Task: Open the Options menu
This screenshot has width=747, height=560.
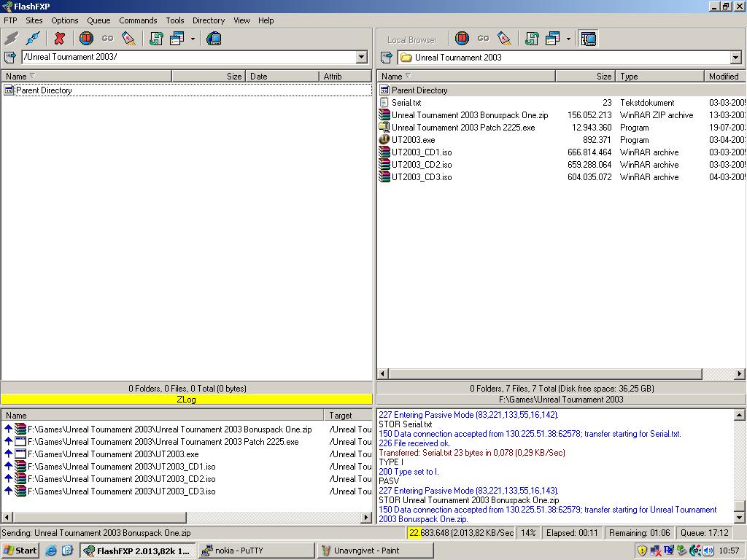Action: point(65,20)
